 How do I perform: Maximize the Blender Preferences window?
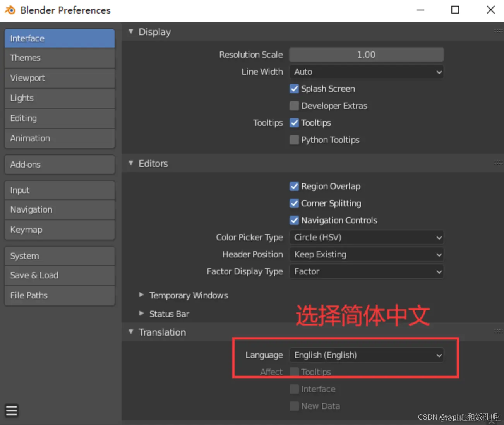click(455, 10)
